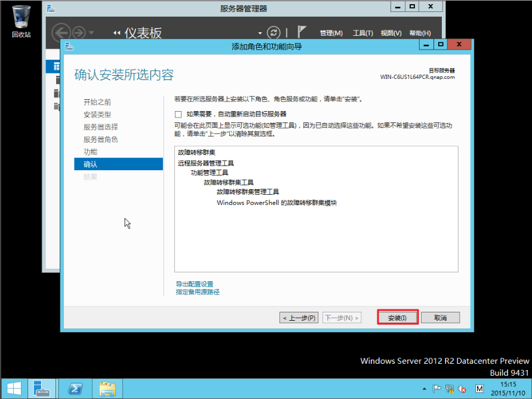Image resolution: width=532 pixels, height=399 pixels.
Task: Go to the 服务器选择 wizard step
Action: click(101, 127)
